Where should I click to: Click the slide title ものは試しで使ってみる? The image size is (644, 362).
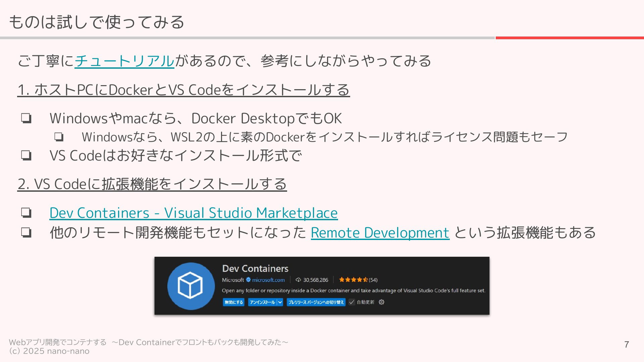tap(97, 22)
